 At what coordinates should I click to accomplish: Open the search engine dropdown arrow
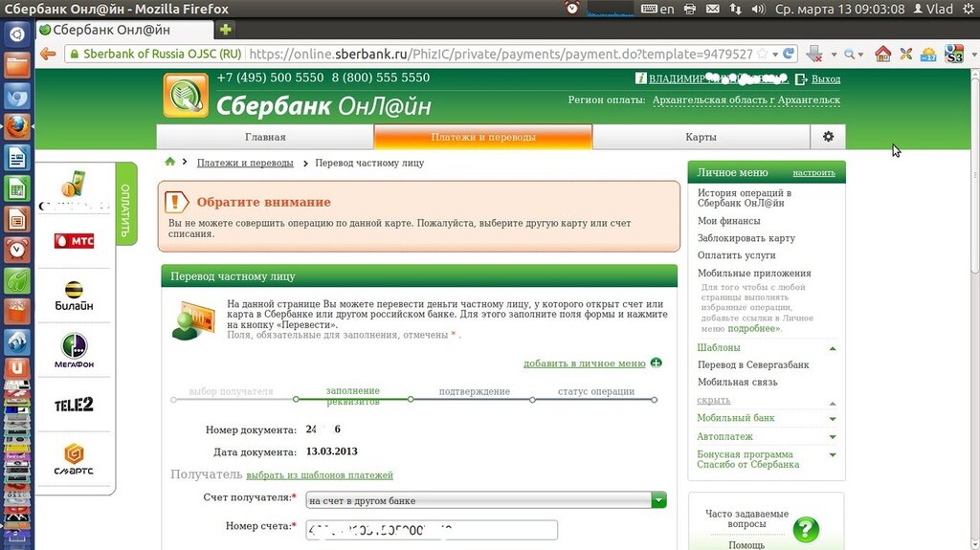pos(860,55)
